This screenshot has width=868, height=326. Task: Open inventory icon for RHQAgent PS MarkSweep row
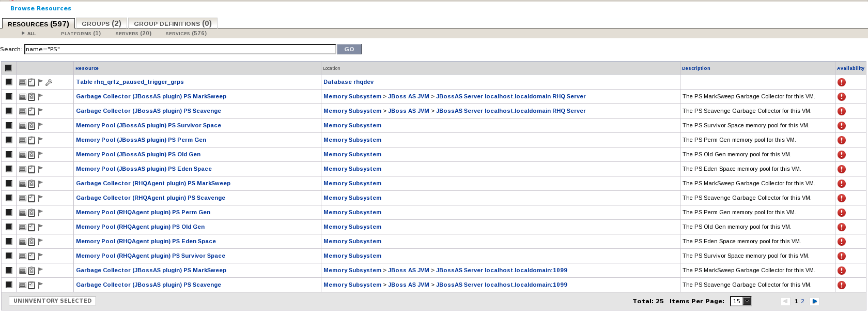32,184
